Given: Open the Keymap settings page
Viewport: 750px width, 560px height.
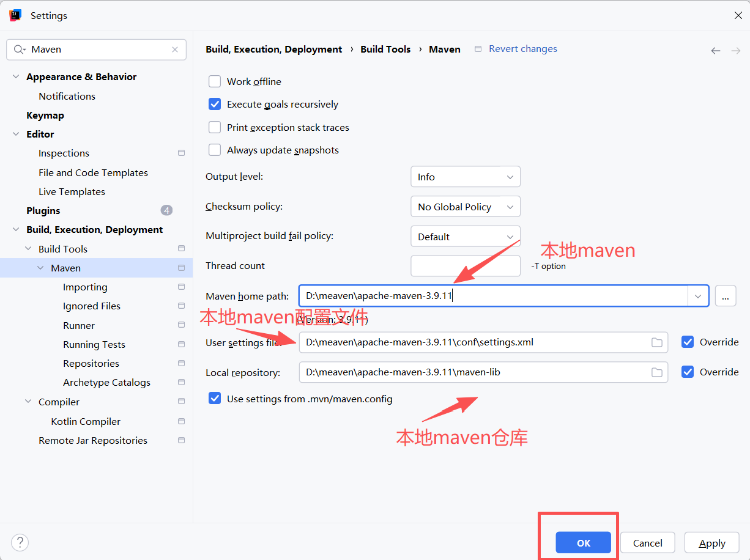Looking at the screenshot, I should 45,115.
